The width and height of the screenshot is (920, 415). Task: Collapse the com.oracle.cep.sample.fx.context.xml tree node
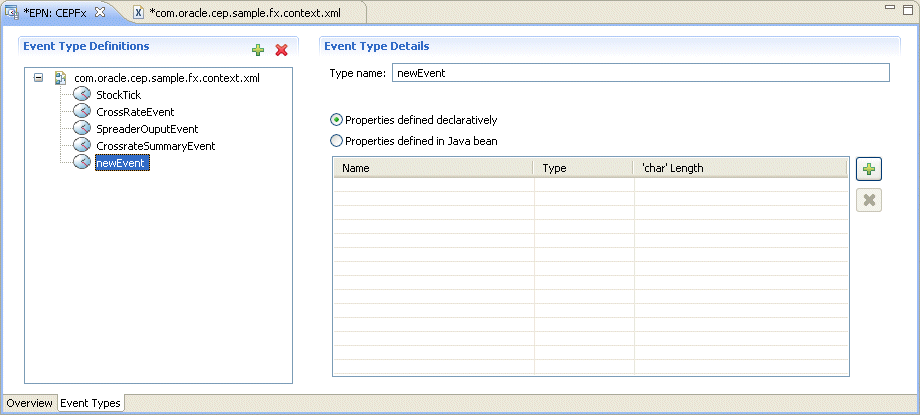[39, 77]
